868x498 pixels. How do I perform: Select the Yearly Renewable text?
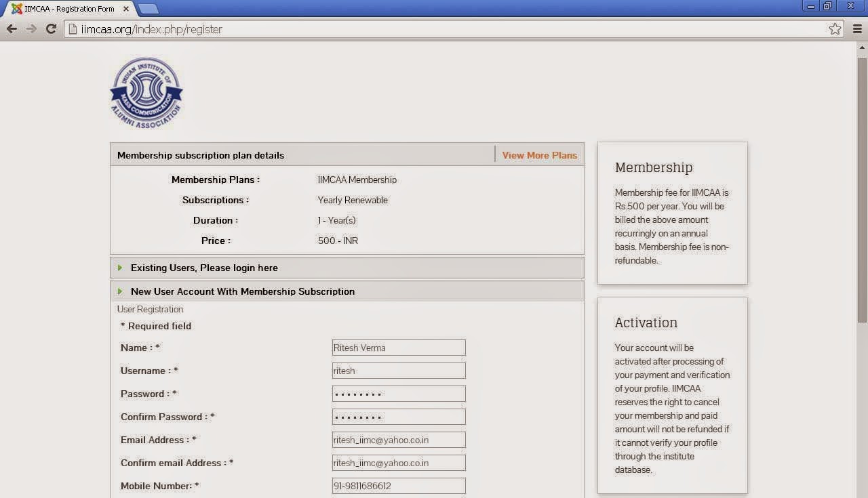coord(353,200)
